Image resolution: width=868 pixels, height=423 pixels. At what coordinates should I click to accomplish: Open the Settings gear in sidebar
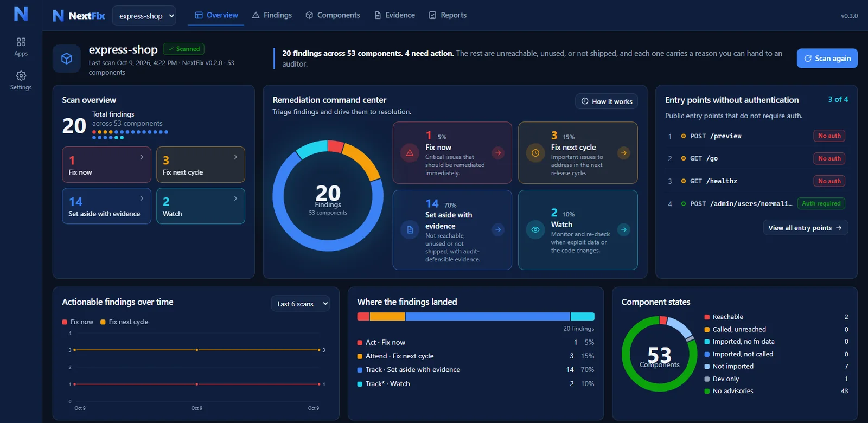point(21,80)
